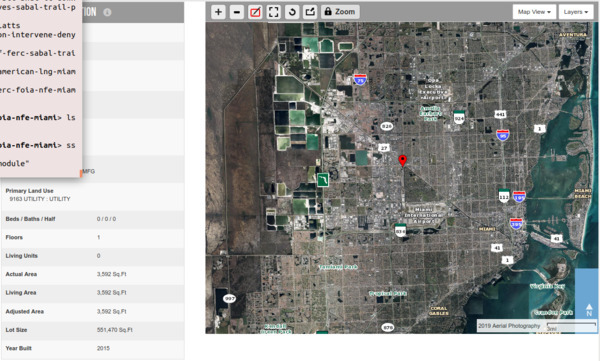Click the terminal line ending in 'ls'
600x361 pixels.
click(38, 118)
